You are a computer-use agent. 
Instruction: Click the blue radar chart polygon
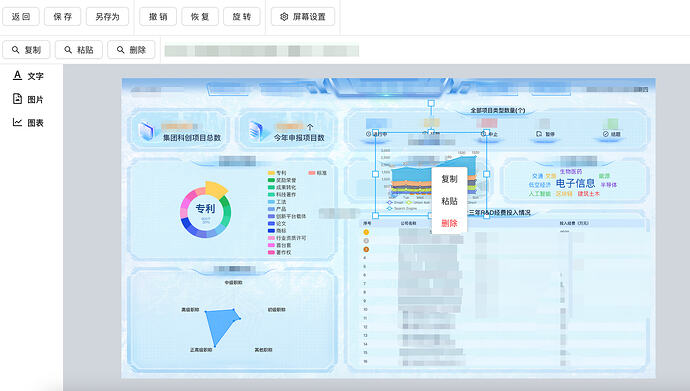point(220,323)
